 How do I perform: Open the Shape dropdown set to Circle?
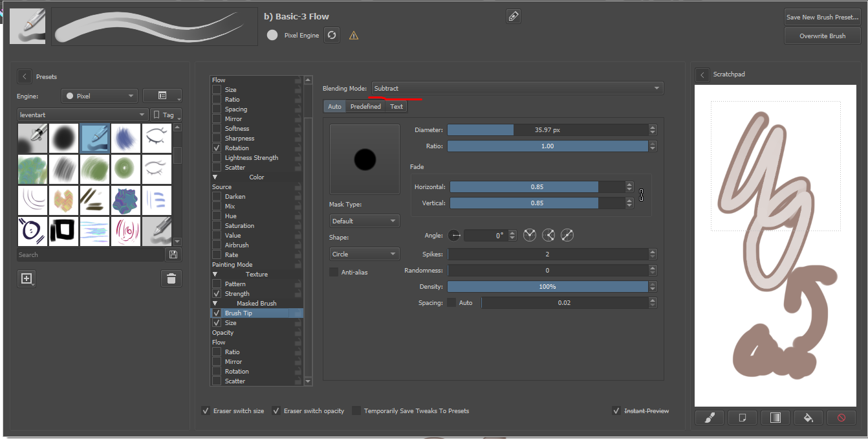(364, 254)
